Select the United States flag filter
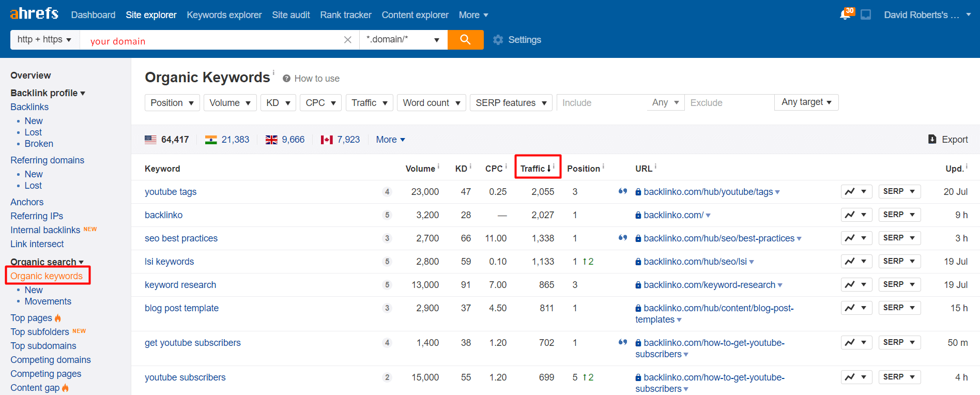 pos(150,140)
